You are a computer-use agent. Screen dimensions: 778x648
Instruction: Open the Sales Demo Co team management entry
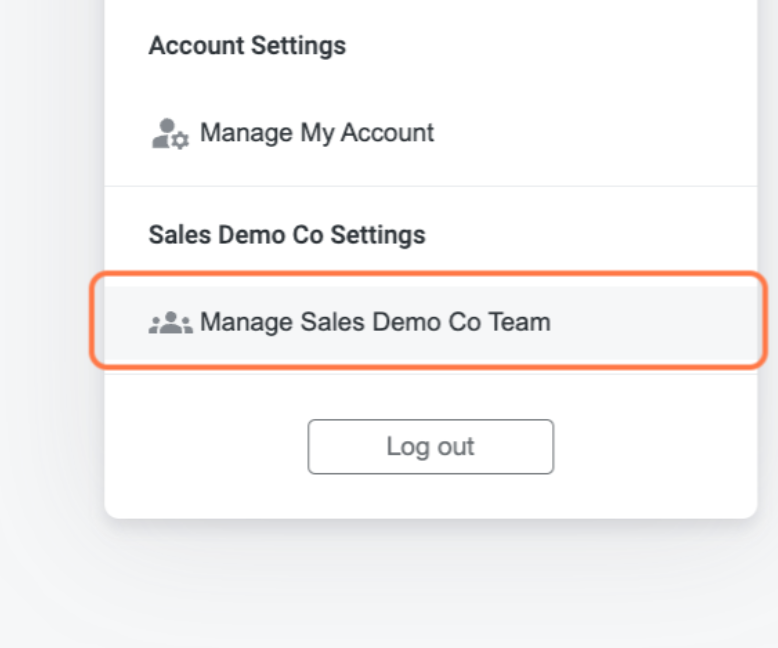pos(374,322)
